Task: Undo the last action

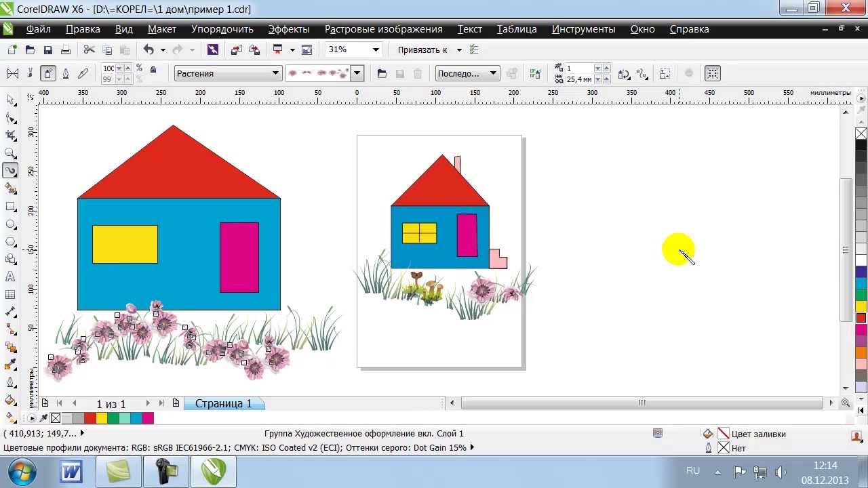Action: (x=149, y=49)
